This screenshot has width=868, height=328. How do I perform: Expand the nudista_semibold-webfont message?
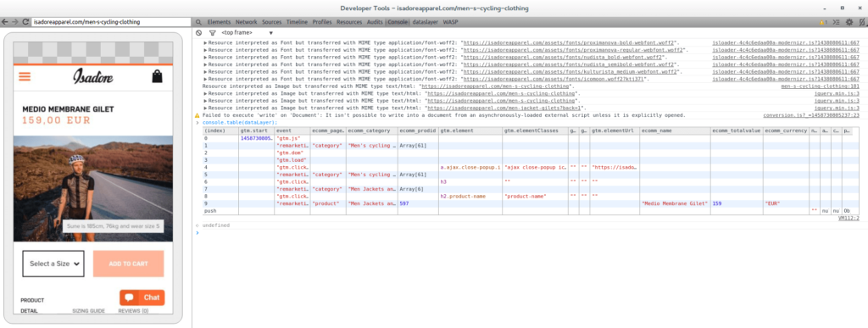tap(206, 64)
